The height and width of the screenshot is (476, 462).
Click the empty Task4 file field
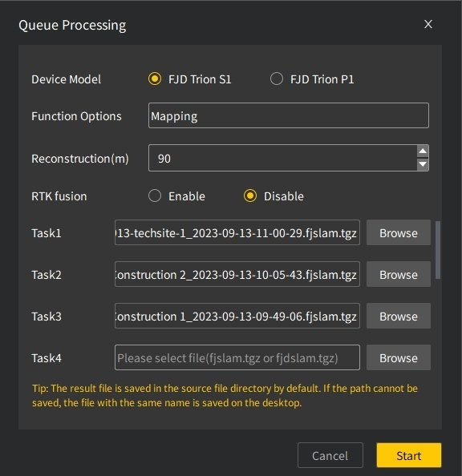coord(237,357)
